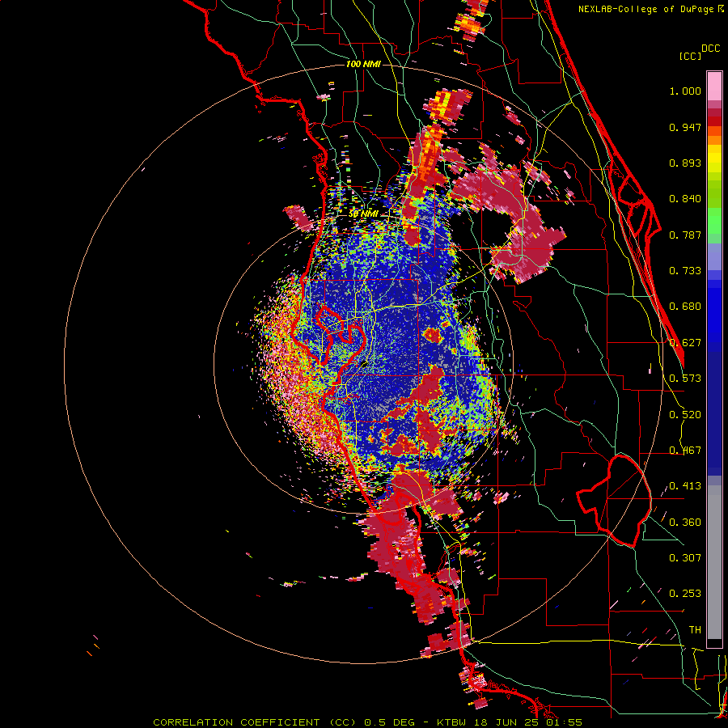Viewport: 728px width, 728px height.
Task: Select the 0.413 scale value
Action: point(685,486)
